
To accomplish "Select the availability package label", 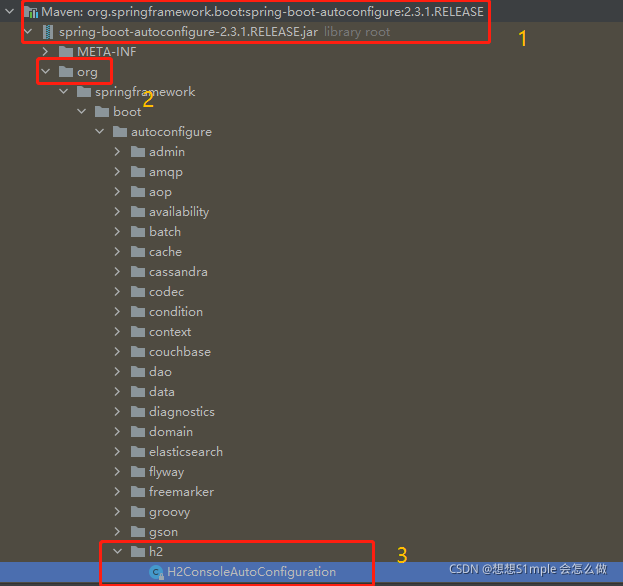I will (x=179, y=212).
